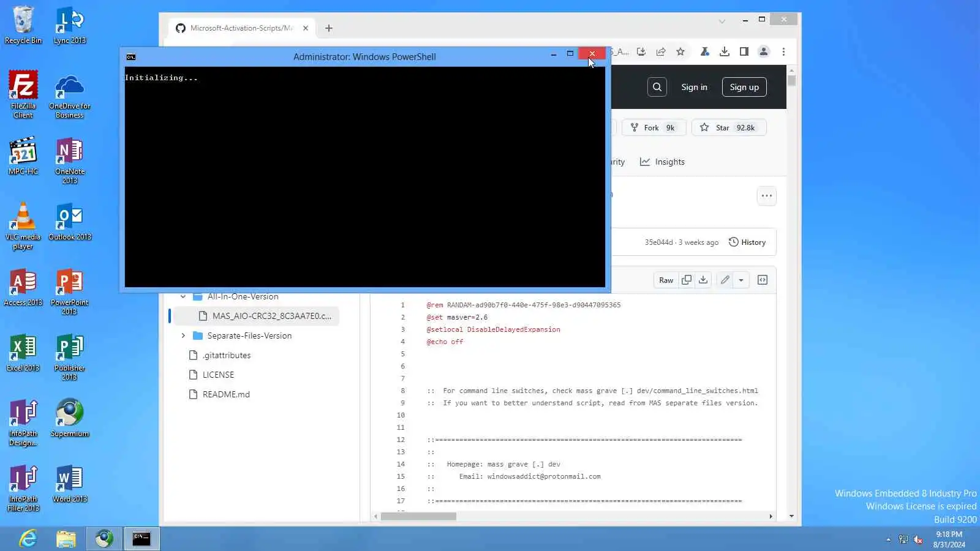The image size is (980, 551).
Task: Select MAS_AIO-CRC32_8C3AA7E0 file in tree
Action: pyautogui.click(x=255, y=316)
